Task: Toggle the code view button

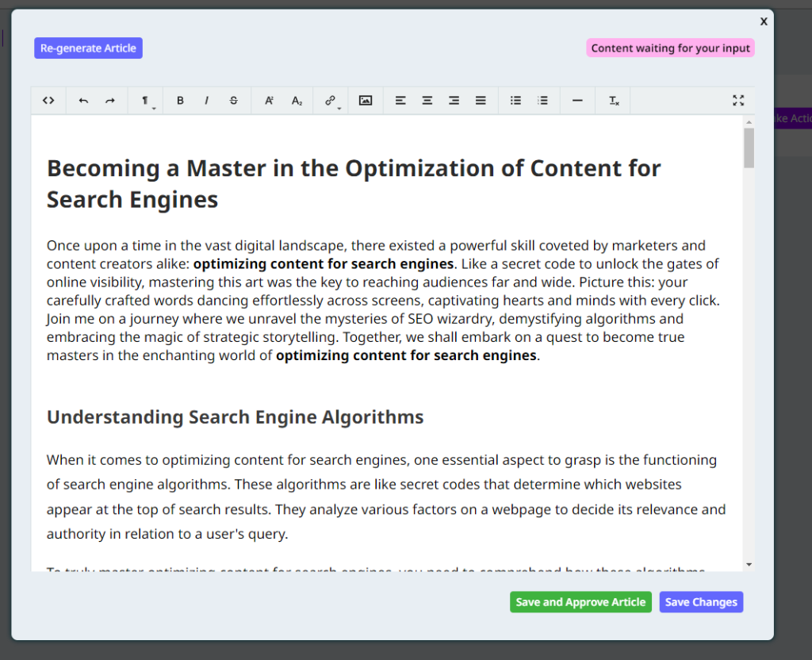Action: point(48,101)
